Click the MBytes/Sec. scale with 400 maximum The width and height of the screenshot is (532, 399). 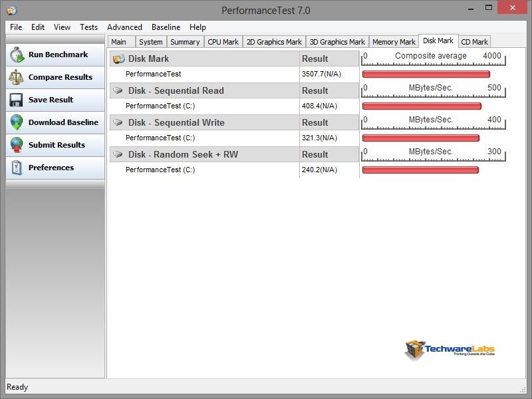point(434,122)
